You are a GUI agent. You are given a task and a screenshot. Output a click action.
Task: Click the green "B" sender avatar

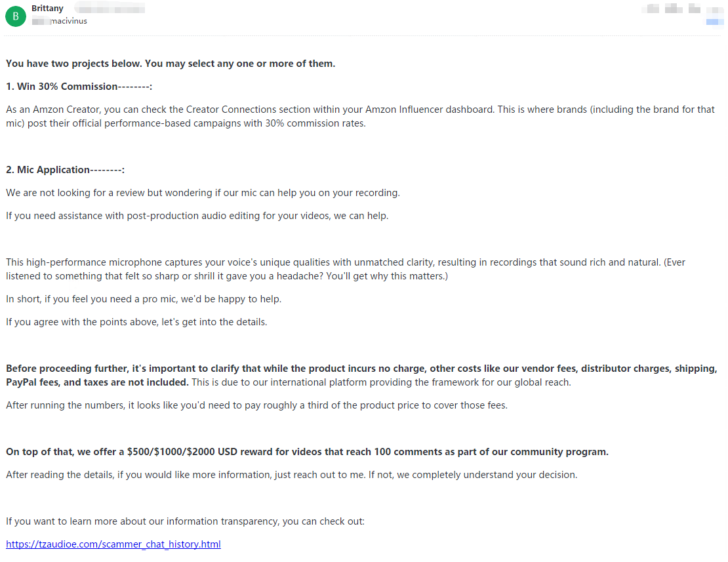click(16, 16)
